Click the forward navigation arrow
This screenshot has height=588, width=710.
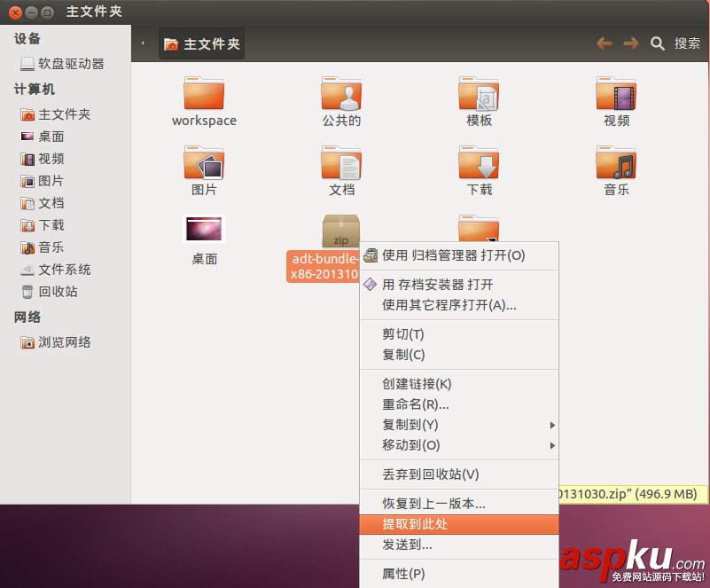point(630,43)
